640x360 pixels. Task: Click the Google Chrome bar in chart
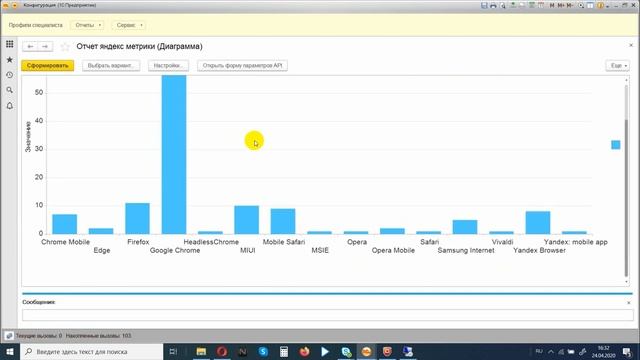[x=174, y=155]
